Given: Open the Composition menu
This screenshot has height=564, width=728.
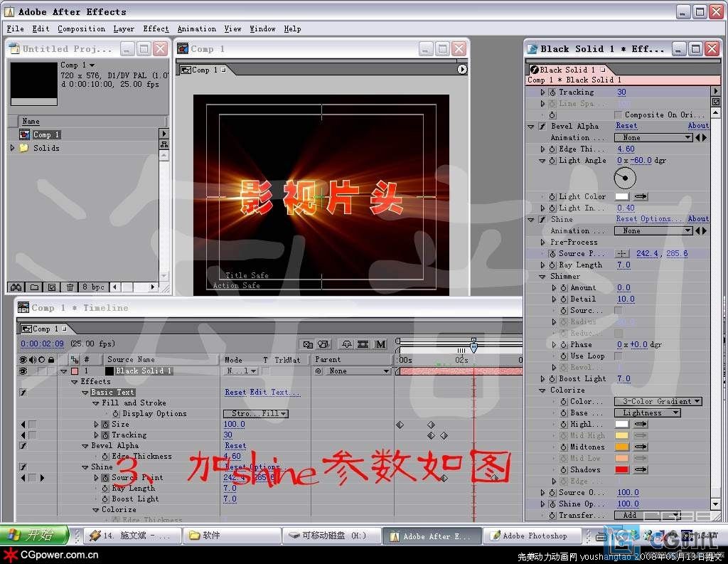Looking at the screenshot, I should click(81, 29).
